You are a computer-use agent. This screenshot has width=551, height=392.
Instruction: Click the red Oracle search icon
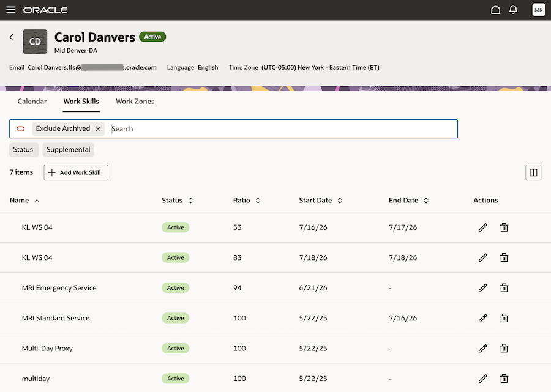[x=21, y=129]
